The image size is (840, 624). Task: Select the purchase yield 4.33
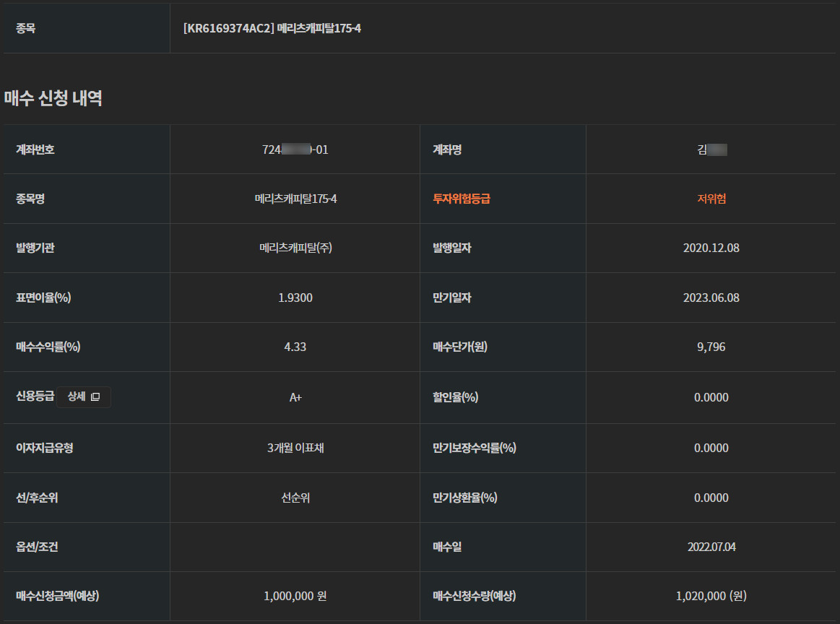tap(295, 347)
